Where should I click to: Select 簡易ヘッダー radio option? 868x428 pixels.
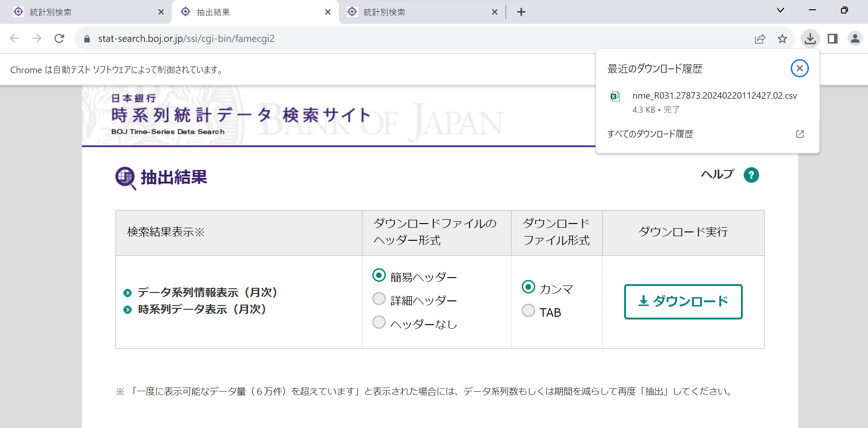click(379, 275)
